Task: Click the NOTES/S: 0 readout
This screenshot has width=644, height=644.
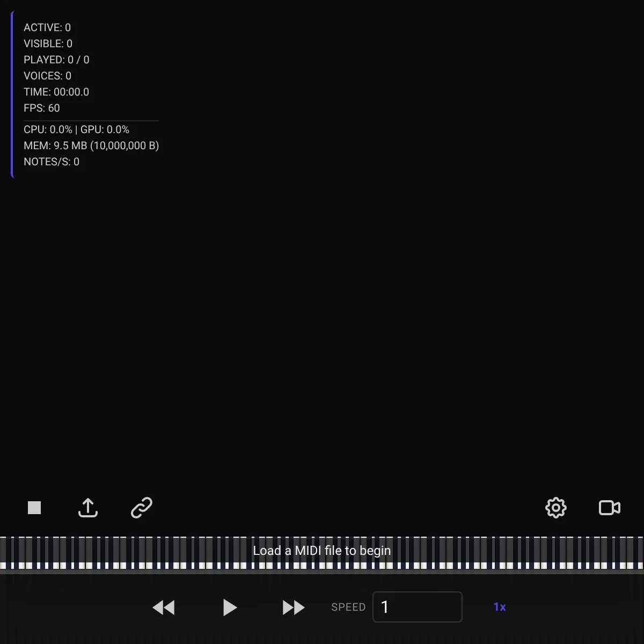Action: coord(52,162)
